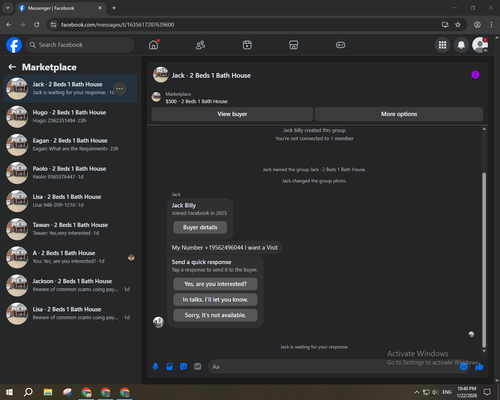This screenshot has width=500, height=400.
Task: Open Tawan - 2 Beds 1 Bath House chat
Action: 70,229
